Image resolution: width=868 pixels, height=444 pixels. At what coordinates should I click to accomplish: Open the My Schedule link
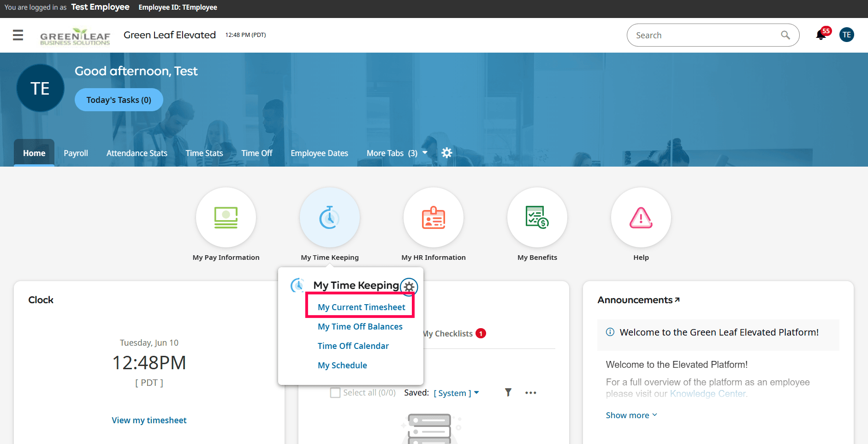(342, 365)
